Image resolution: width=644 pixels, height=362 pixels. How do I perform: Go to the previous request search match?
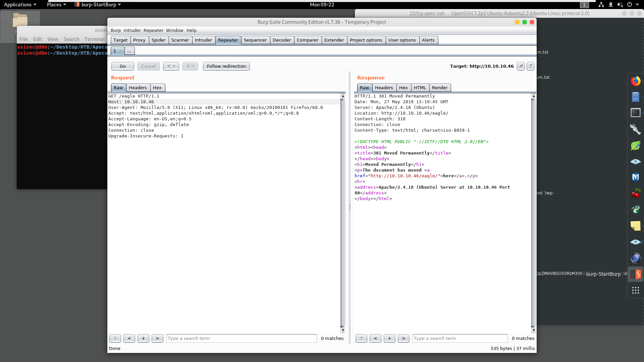(129, 339)
